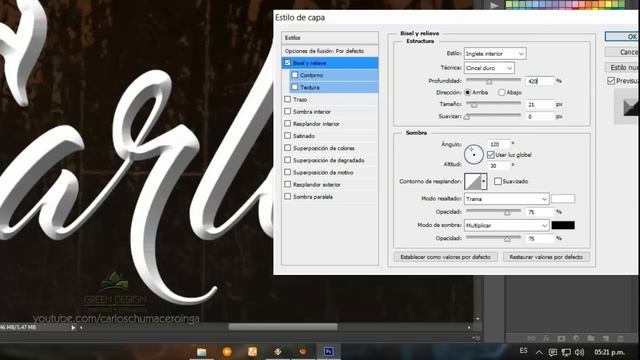Enable Suavizado for gloss contour
640x360 pixels.
point(498,181)
